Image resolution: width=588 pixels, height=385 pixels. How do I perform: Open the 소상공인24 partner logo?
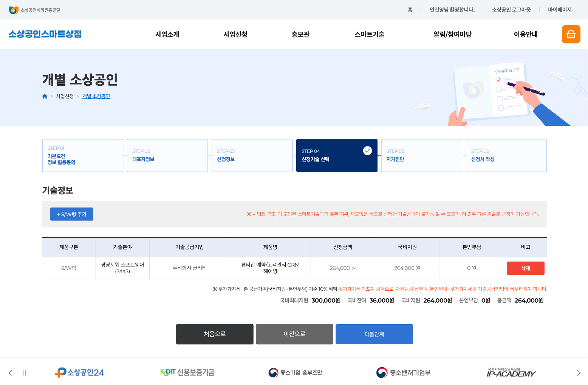point(79,373)
